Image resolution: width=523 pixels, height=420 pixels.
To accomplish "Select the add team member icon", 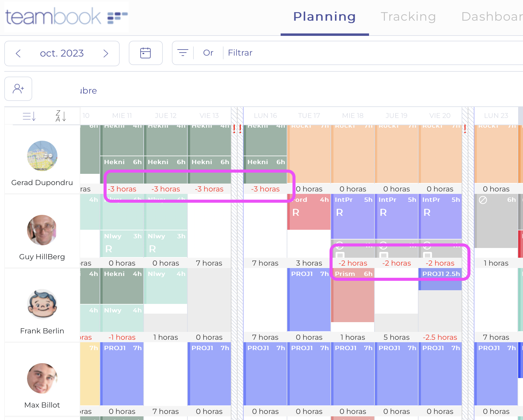I will point(18,88).
